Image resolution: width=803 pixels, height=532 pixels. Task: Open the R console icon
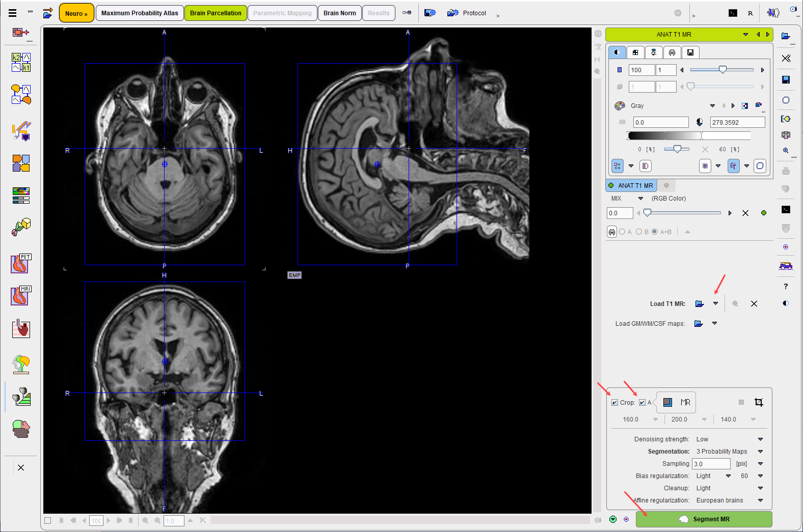750,13
